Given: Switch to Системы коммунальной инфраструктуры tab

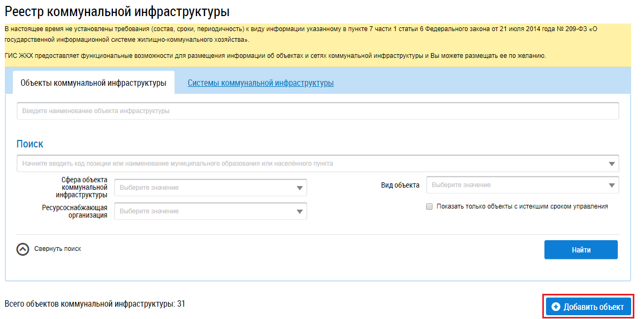Looking at the screenshot, I should coord(260,83).
